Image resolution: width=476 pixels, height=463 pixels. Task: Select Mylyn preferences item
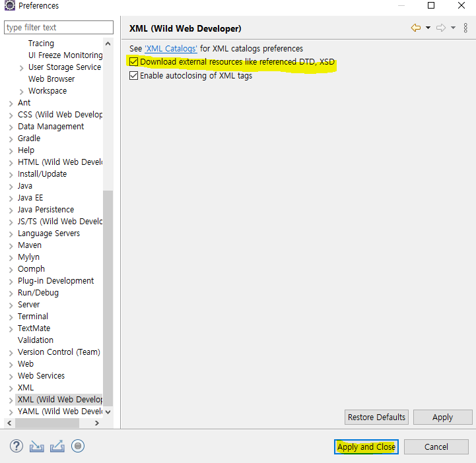click(x=28, y=257)
